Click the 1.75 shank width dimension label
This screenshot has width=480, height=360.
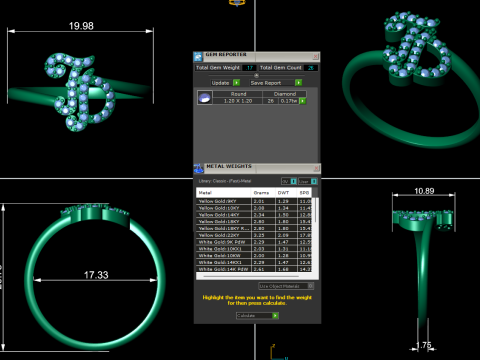point(423,345)
